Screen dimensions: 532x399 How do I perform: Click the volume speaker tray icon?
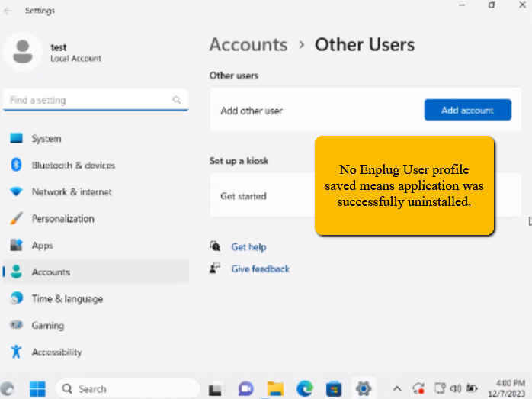(x=456, y=388)
